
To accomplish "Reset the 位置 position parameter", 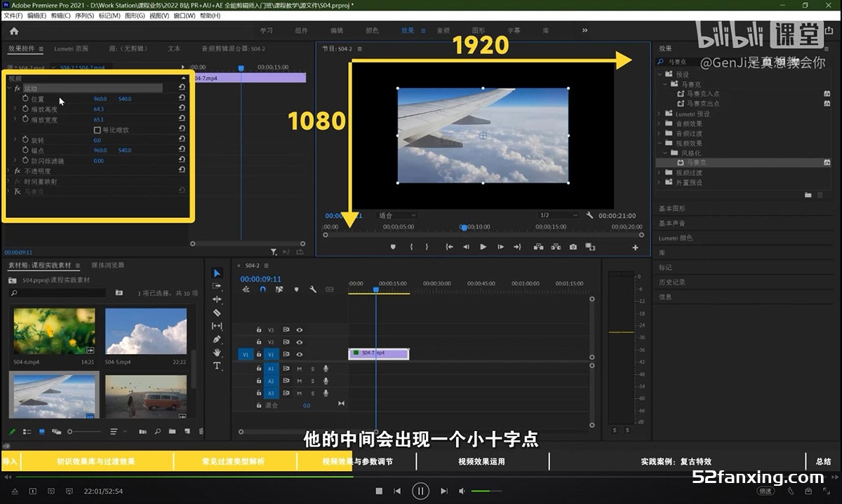I will click(x=182, y=99).
